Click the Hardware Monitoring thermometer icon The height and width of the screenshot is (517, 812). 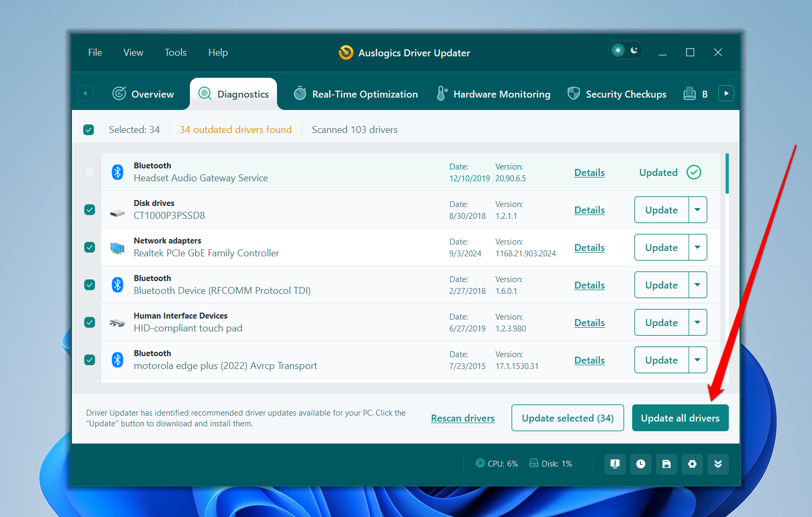point(441,94)
